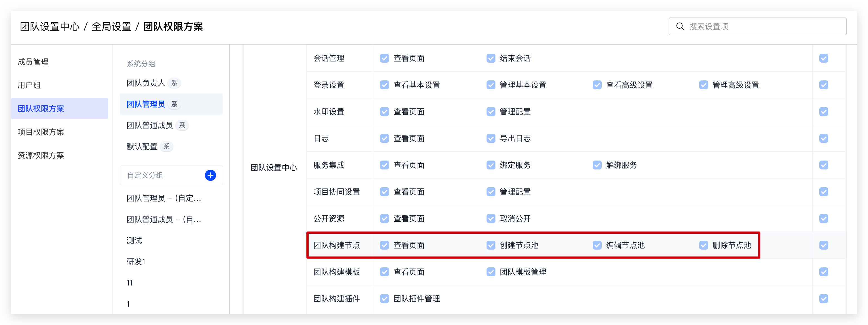Toggle the 团队插件管理 checkbox
The height and width of the screenshot is (325, 868).
[x=385, y=299]
